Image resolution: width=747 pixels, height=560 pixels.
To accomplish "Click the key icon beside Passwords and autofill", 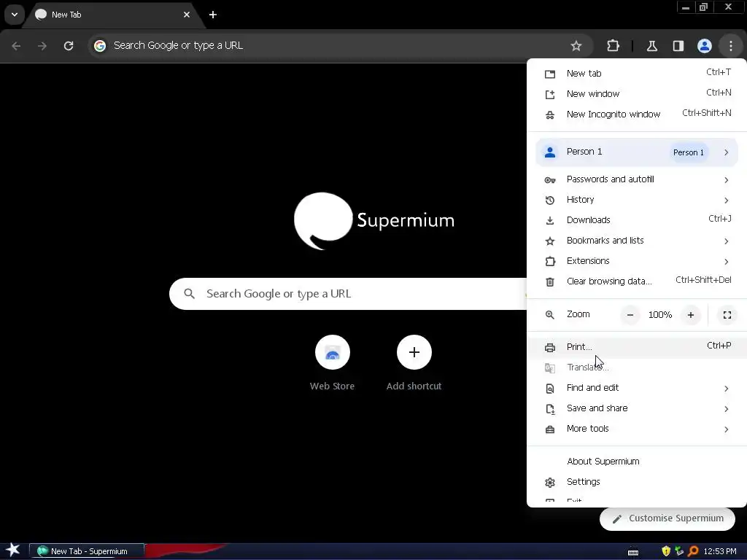I will click(x=550, y=180).
